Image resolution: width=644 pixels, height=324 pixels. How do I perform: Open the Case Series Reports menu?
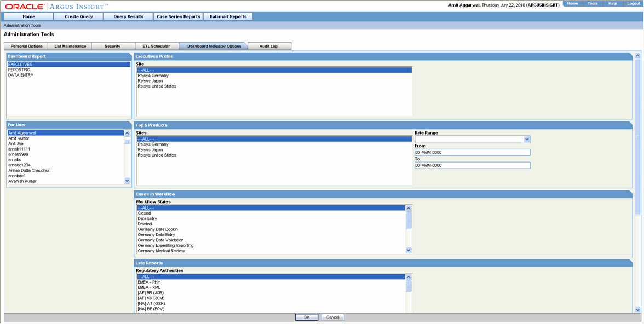179,17
